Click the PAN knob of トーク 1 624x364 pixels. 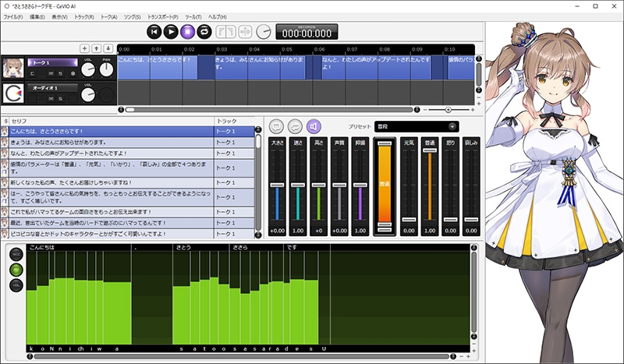tap(106, 70)
